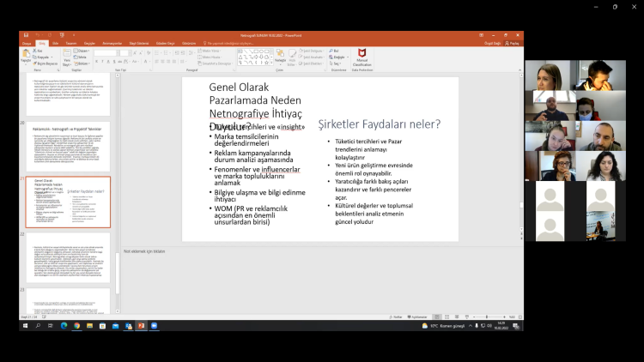Image resolution: width=644 pixels, height=362 pixels.
Task: Toggle the Açıklamalar comments pane
Action: 418,317
